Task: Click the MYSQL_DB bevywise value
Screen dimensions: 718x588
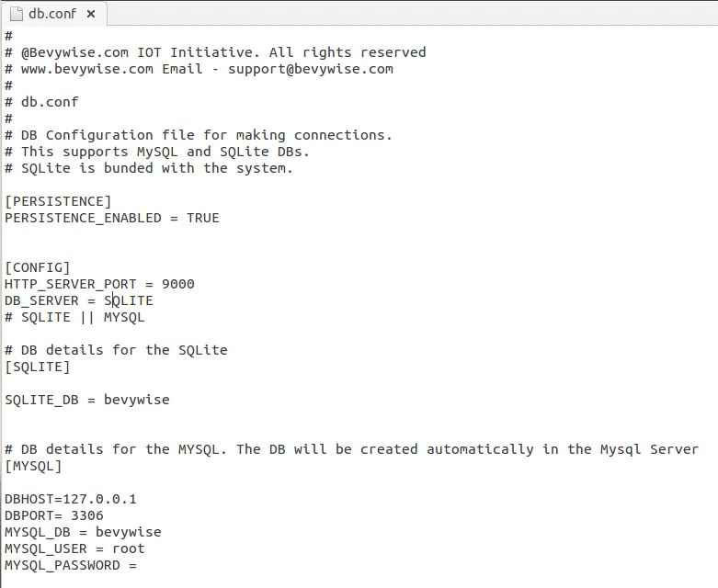Action: 128,532
